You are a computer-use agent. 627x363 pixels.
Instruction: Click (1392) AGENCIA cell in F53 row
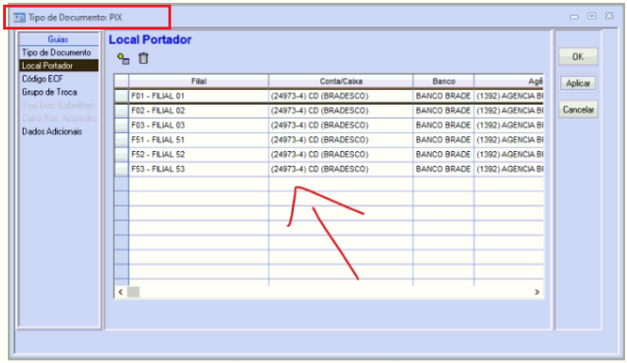[x=509, y=169]
